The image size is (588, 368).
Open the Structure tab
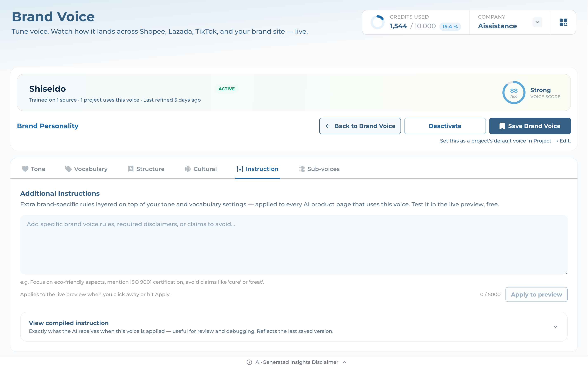[146, 169]
